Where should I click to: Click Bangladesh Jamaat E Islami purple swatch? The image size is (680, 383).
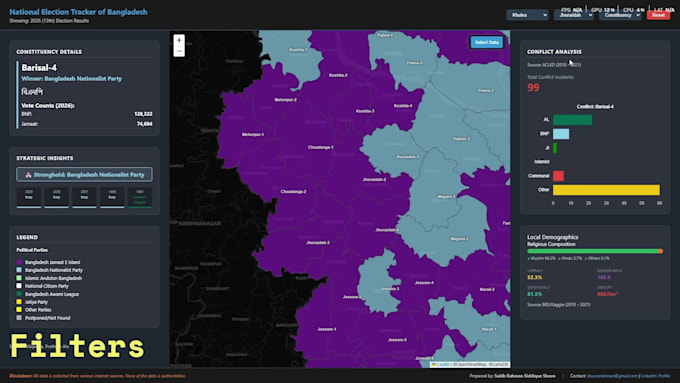(x=19, y=262)
